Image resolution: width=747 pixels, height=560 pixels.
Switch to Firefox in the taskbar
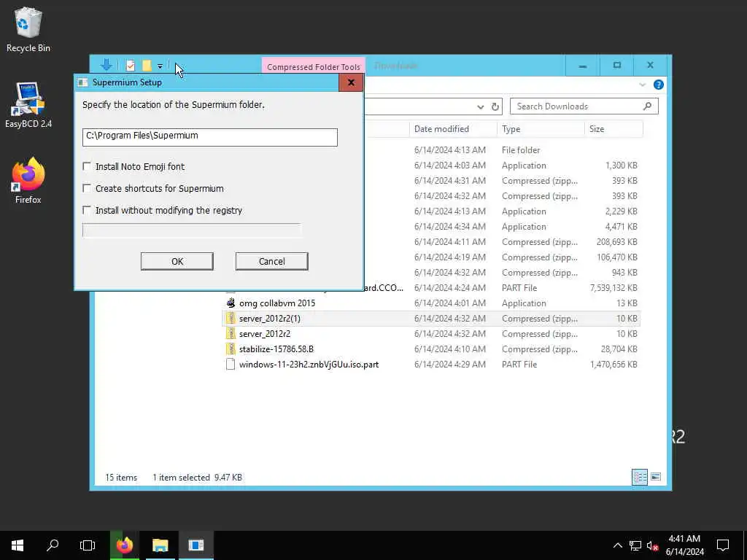click(x=125, y=545)
